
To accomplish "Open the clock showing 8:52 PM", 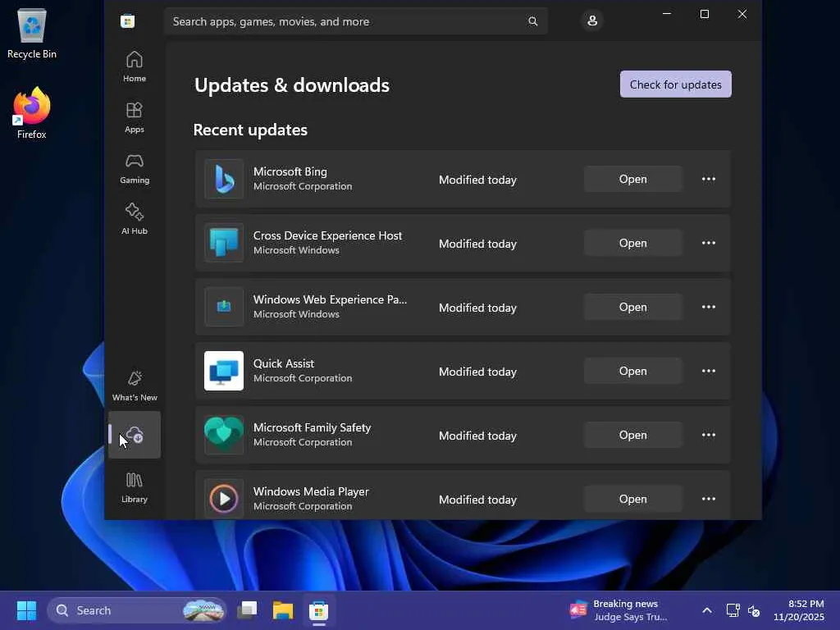I will [x=798, y=610].
